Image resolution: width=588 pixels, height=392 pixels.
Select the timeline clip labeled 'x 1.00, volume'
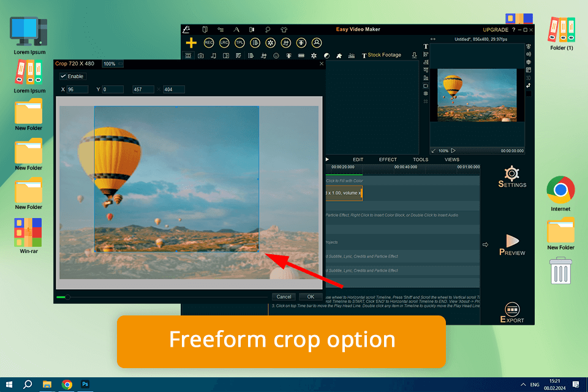(x=344, y=193)
